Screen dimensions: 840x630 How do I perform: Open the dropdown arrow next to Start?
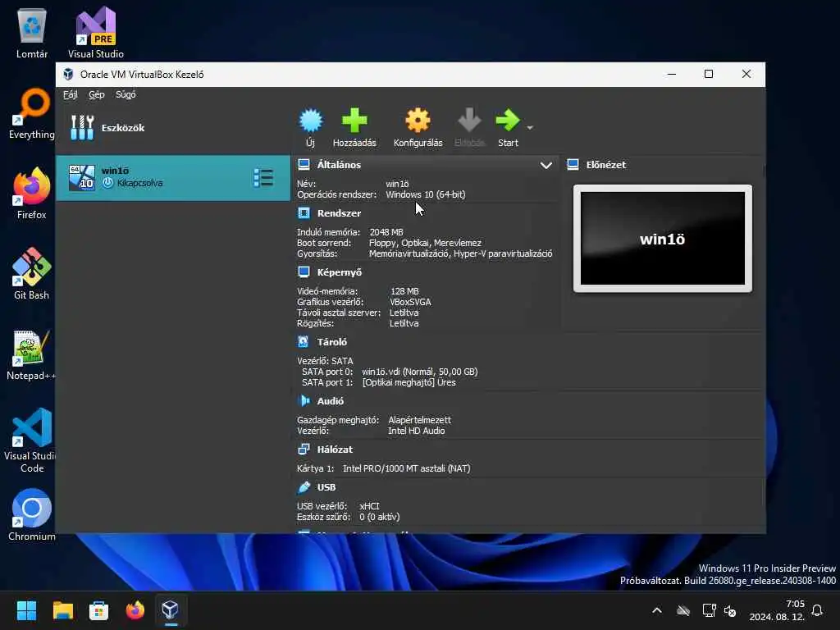point(530,127)
